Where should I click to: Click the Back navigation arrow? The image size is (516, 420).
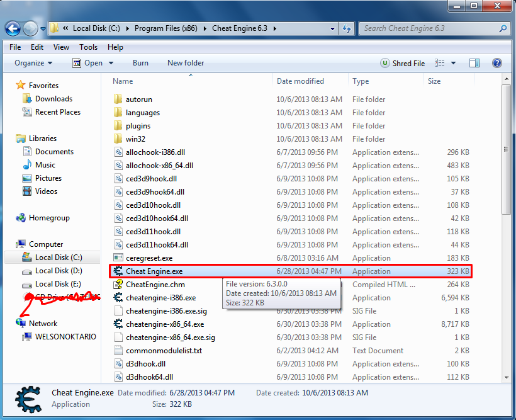[x=13, y=29]
